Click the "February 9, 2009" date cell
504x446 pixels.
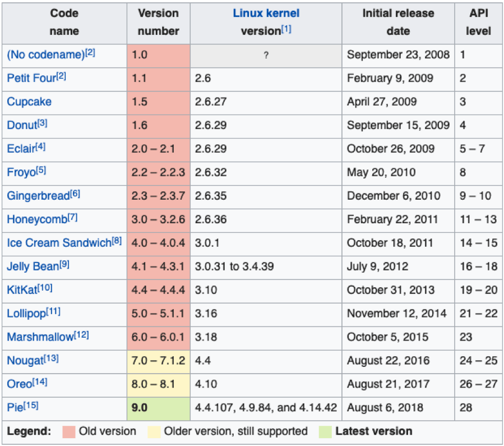pyautogui.click(x=398, y=79)
